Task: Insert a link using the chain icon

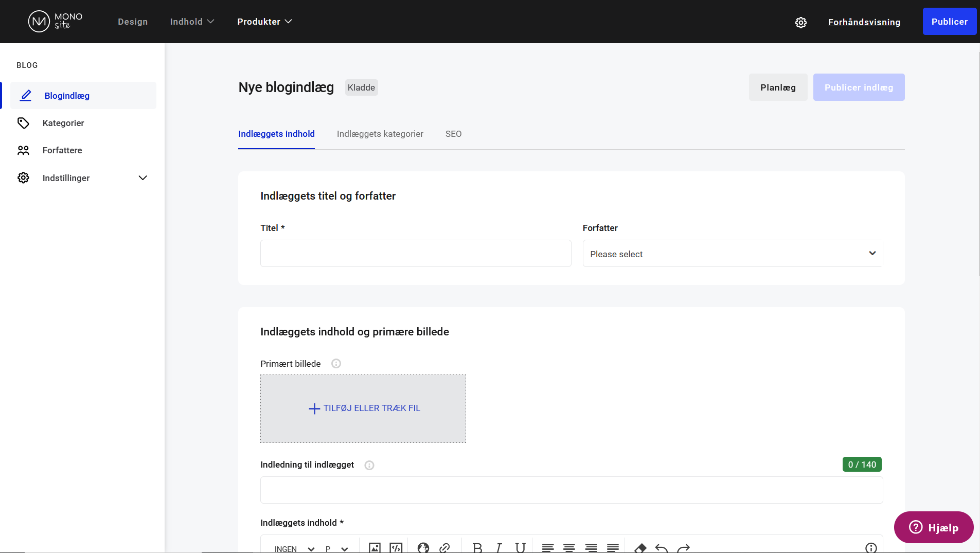Action: [x=444, y=547]
